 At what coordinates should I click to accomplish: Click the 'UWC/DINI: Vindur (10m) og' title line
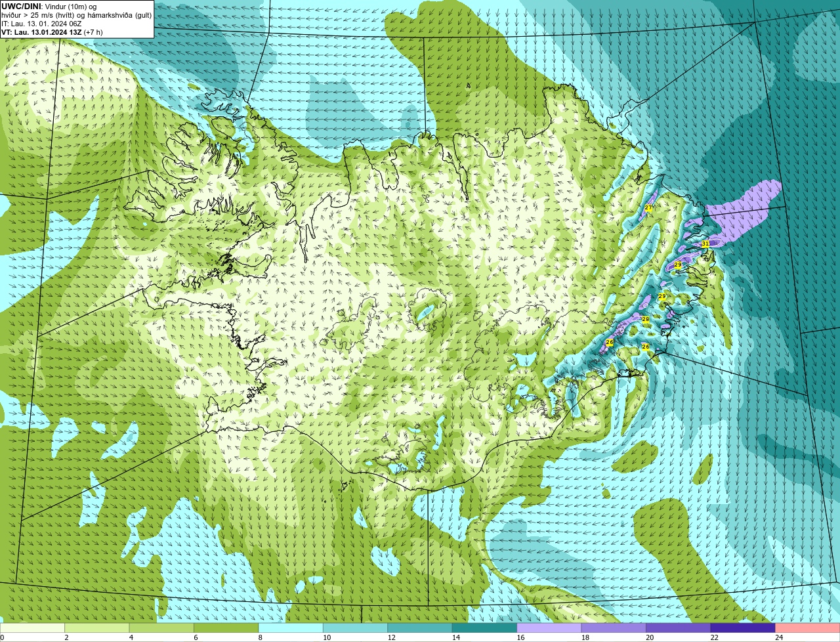click(x=49, y=6)
